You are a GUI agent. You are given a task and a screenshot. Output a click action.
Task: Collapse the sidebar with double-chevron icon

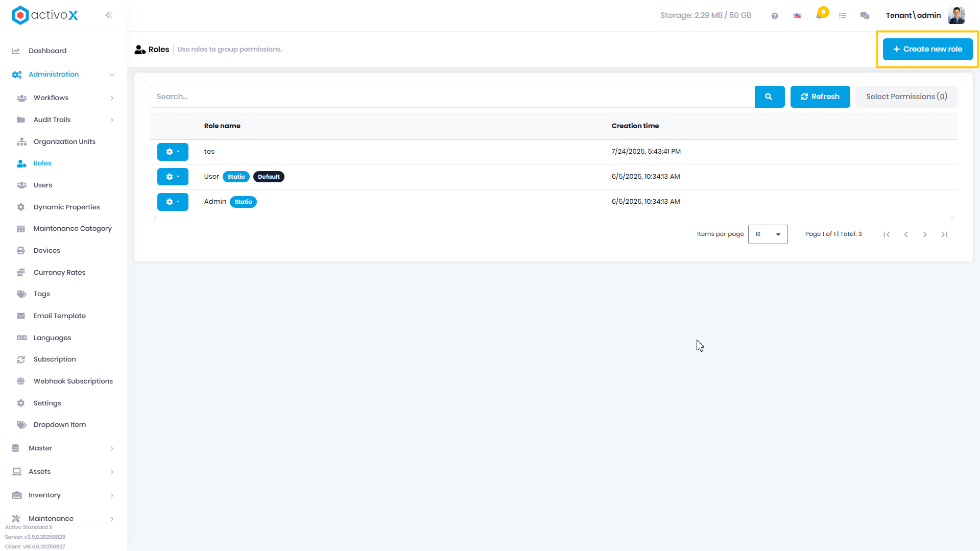click(109, 15)
